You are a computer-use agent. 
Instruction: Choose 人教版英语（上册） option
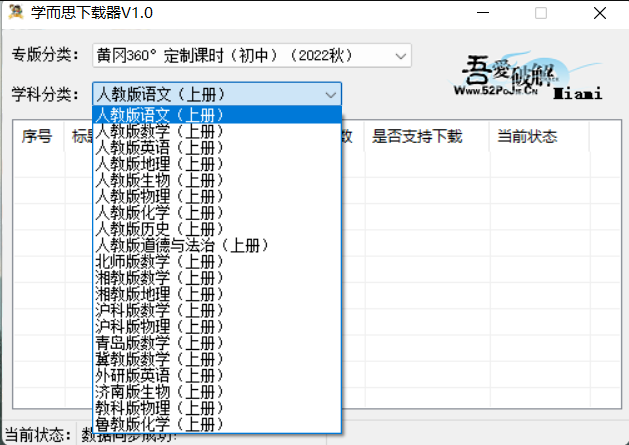pyautogui.click(x=217, y=148)
